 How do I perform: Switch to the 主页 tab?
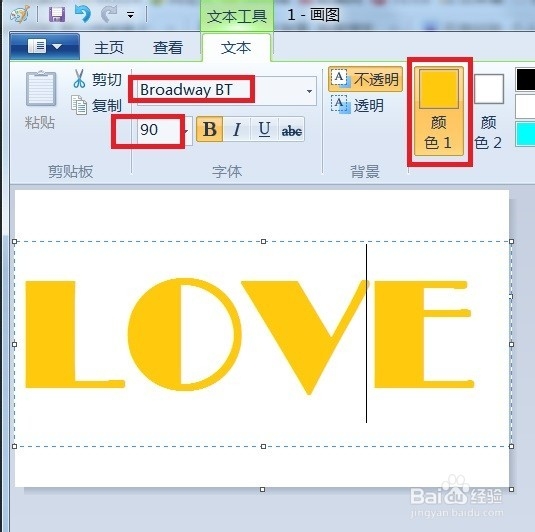(109, 47)
